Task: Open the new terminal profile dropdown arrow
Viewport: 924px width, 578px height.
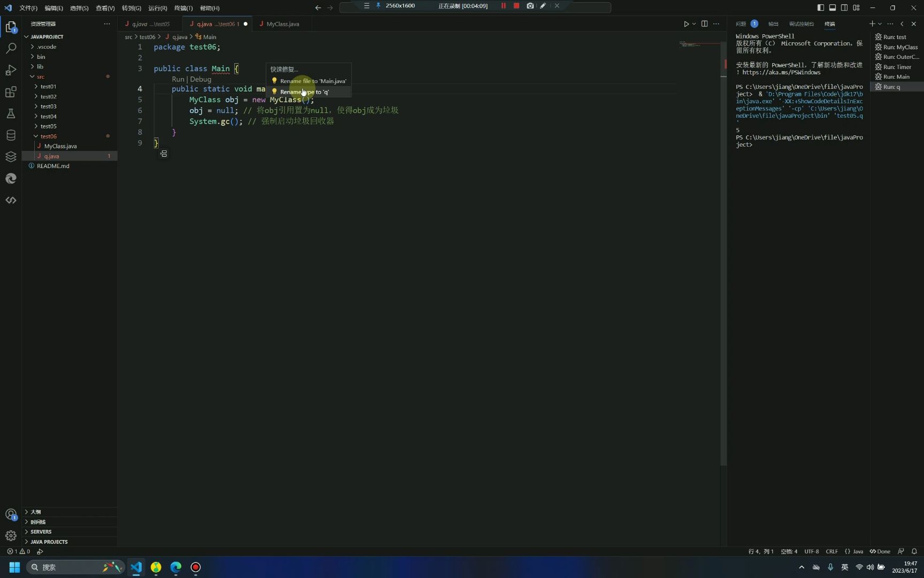Action: [880, 24]
